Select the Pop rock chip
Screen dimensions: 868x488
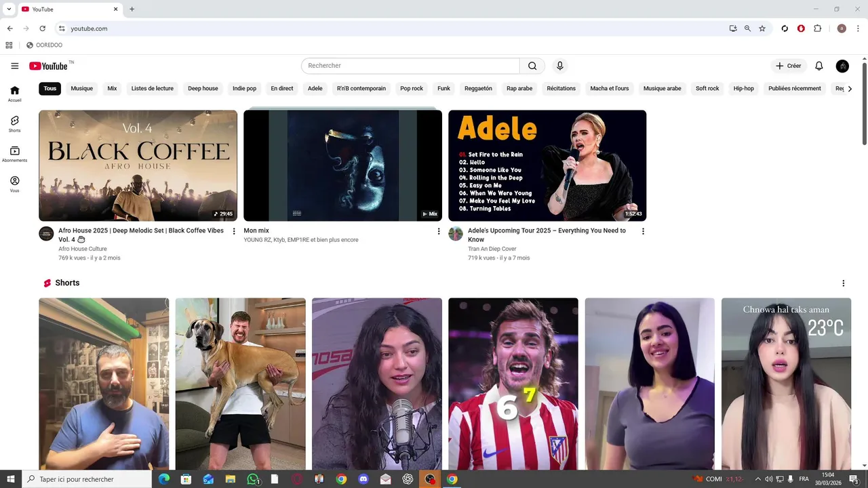click(412, 88)
